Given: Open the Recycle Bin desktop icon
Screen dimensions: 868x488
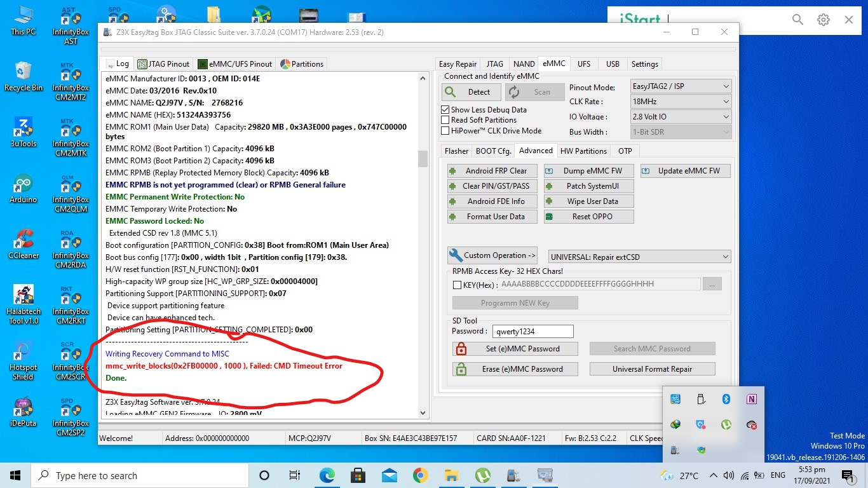Looking at the screenshot, I should (x=24, y=76).
